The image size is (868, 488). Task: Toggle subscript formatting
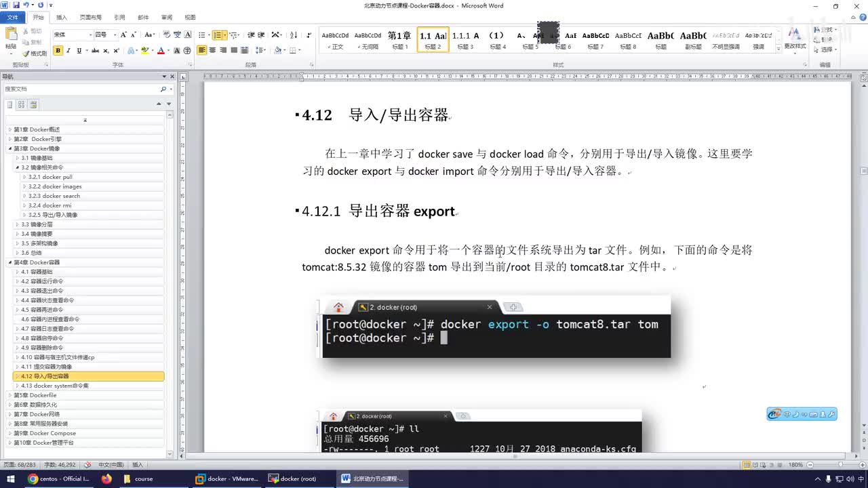(106, 50)
